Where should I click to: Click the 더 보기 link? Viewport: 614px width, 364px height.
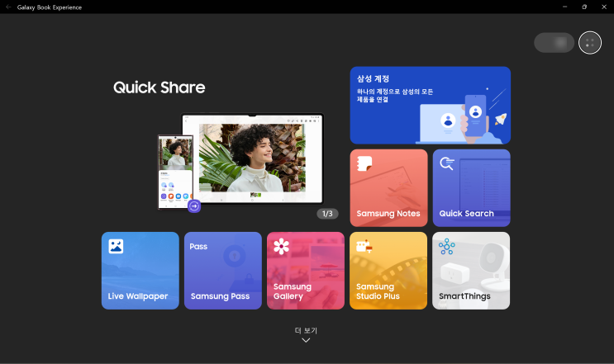[x=306, y=331]
